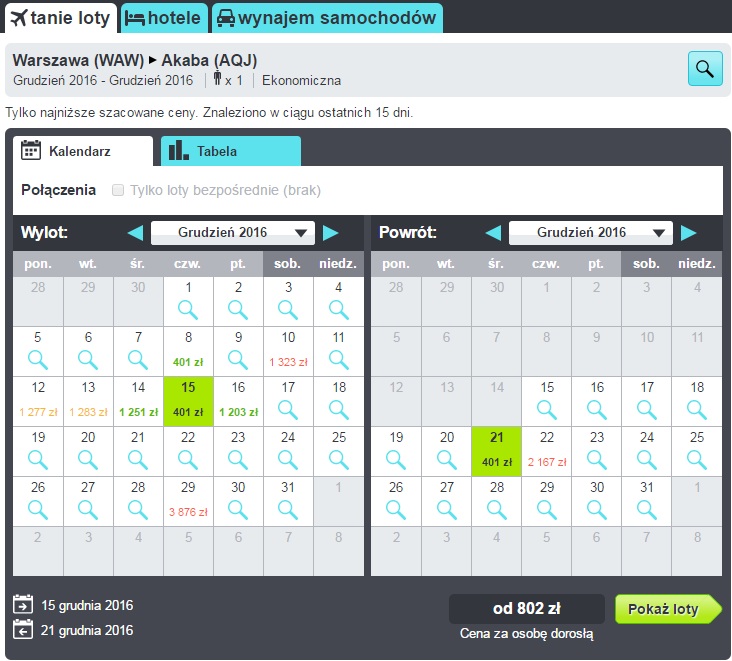Search return prices for December 26
The image size is (732, 661).
pos(396,510)
